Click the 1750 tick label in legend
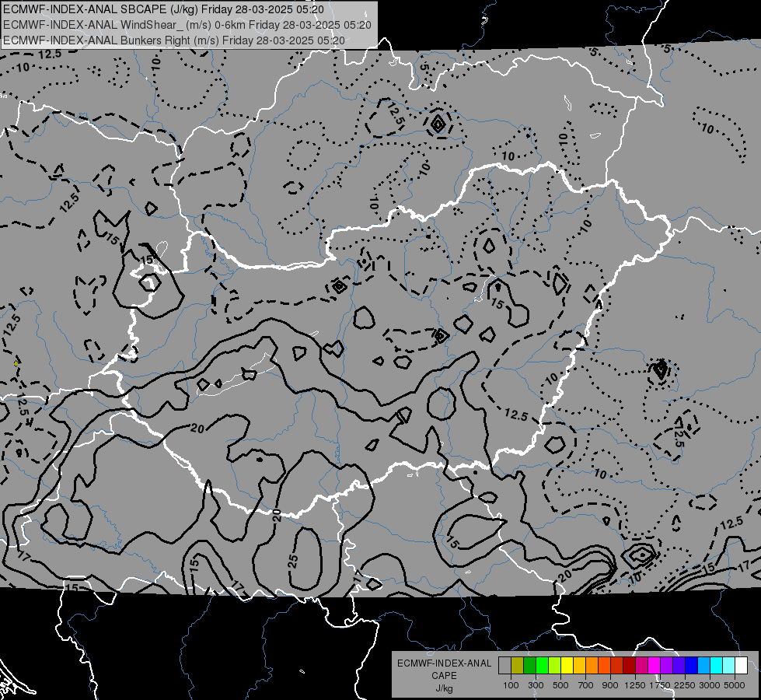The image size is (761, 700). (660, 685)
